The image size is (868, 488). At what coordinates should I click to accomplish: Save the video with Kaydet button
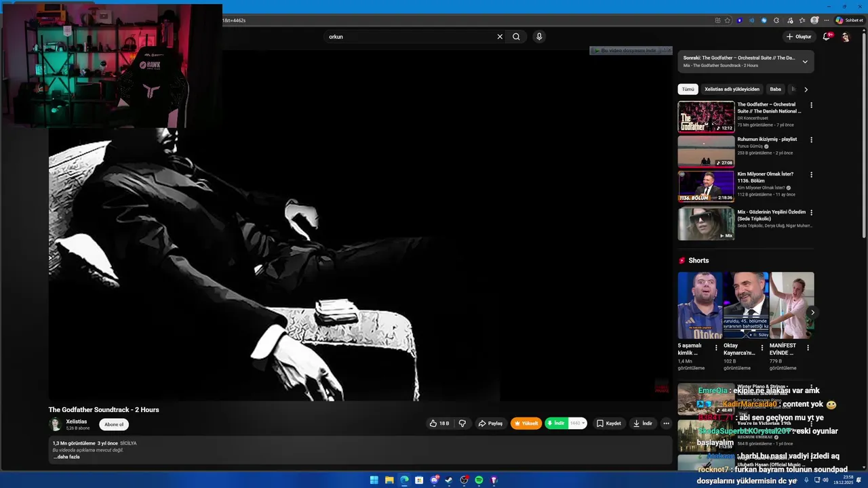click(608, 424)
